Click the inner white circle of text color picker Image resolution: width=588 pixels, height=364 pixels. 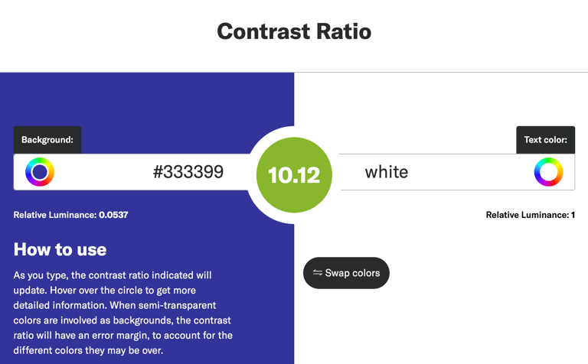click(549, 172)
